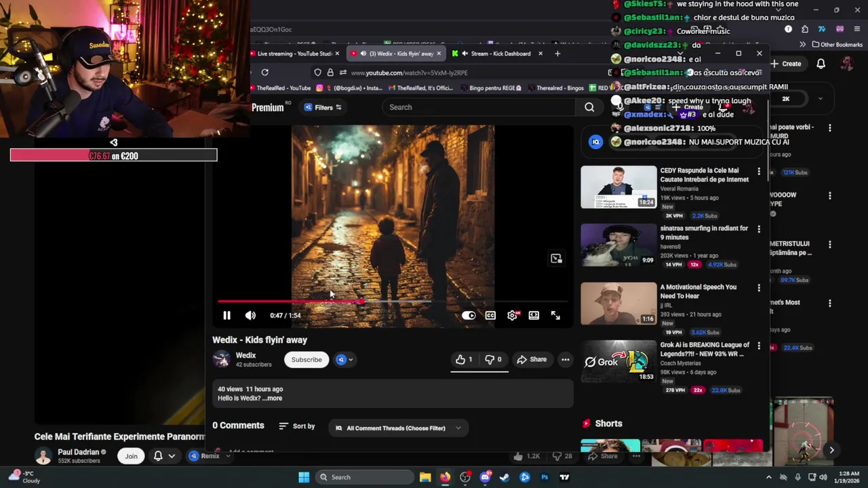
Task: Open CEDY Raspunde video thumbnail
Action: 618,187
